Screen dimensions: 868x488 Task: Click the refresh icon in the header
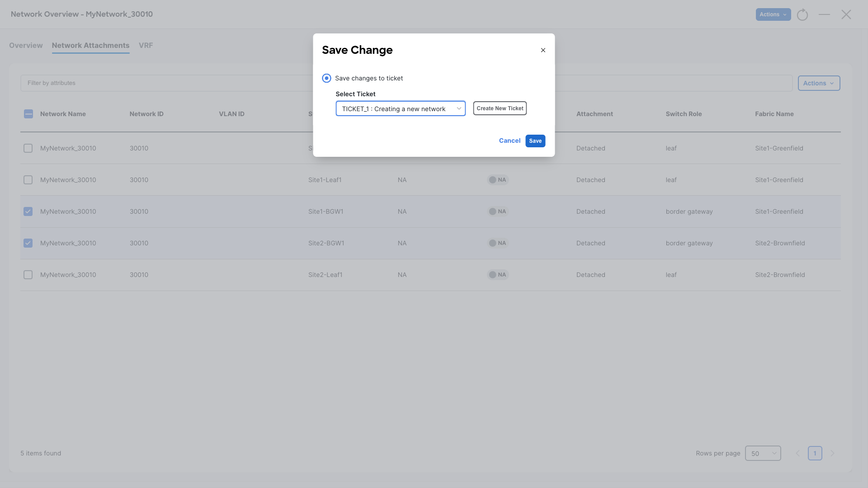point(802,14)
